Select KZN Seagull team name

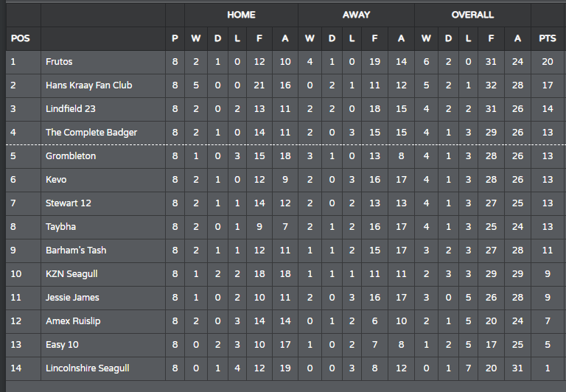point(71,274)
